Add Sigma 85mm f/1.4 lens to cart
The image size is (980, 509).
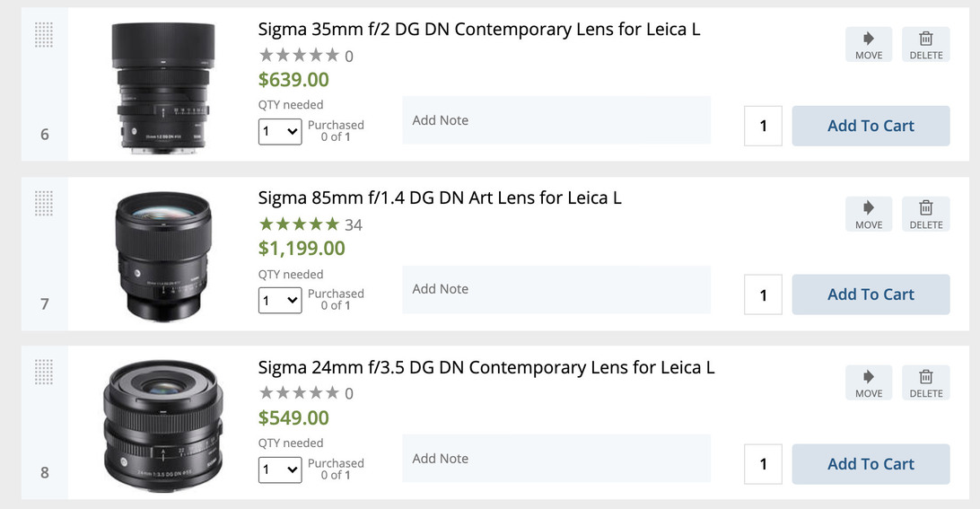[x=871, y=294]
